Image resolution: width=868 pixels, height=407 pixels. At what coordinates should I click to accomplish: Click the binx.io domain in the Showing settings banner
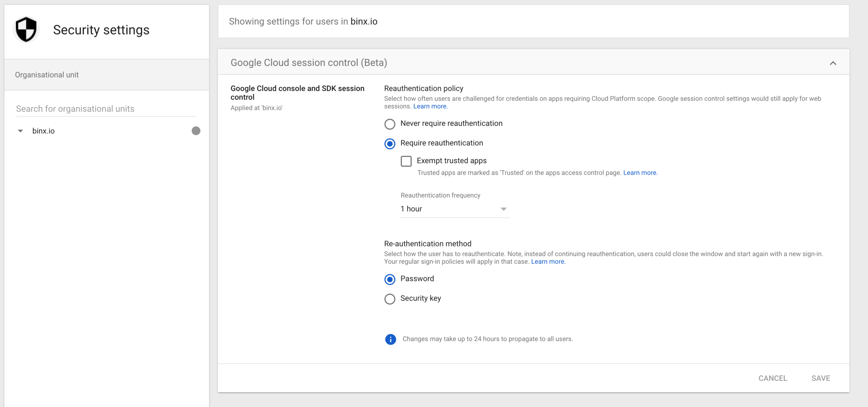pyautogui.click(x=364, y=21)
